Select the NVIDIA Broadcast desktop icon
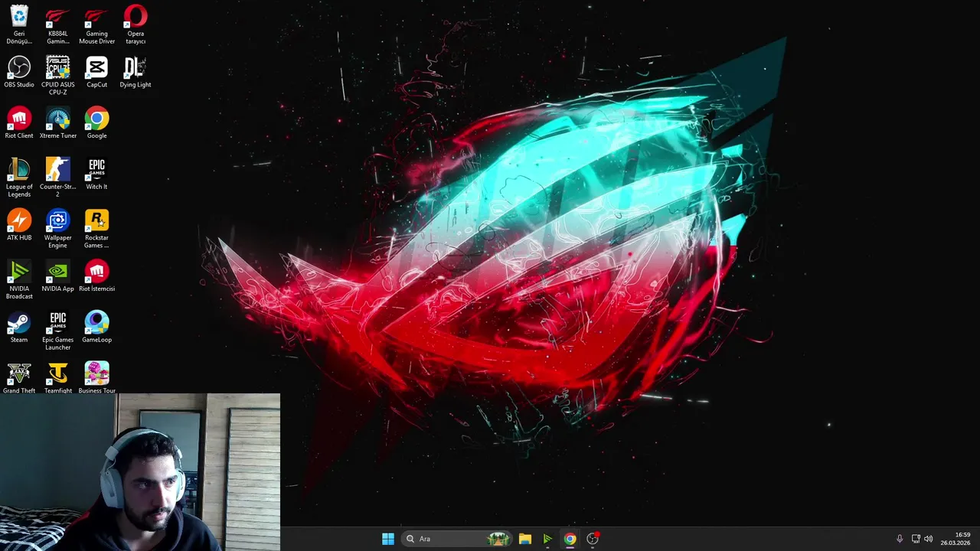 point(19,280)
